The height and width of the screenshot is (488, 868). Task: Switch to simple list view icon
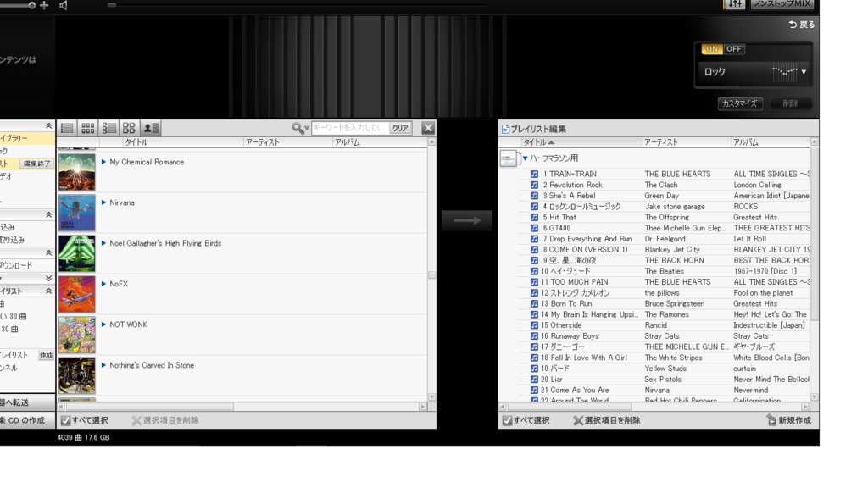coord(68,129)
